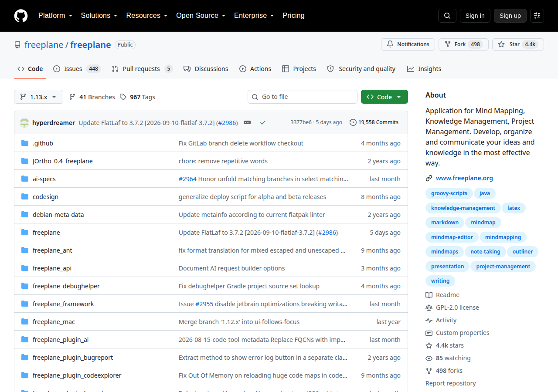Expand commit message ellipsis icon
The image size is (558, 392).
(247, 122)
